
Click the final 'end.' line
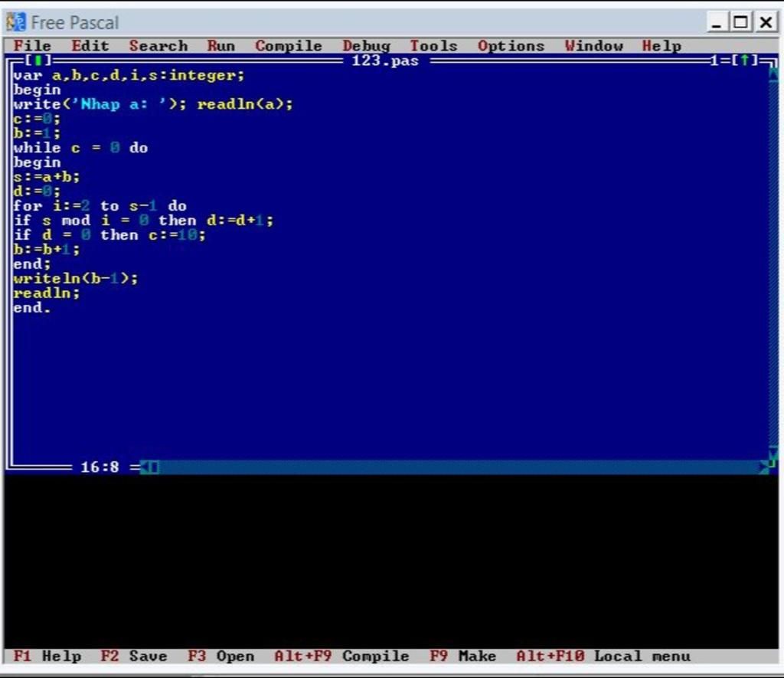32,307
